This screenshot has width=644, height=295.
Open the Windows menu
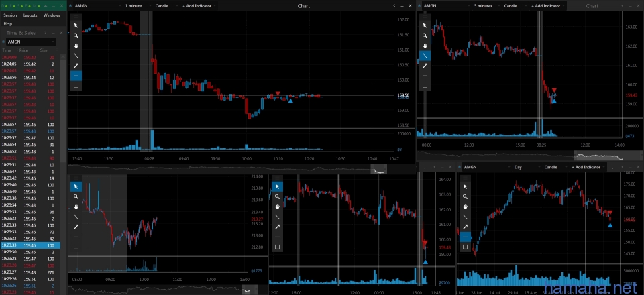click(x=52, y=15)
